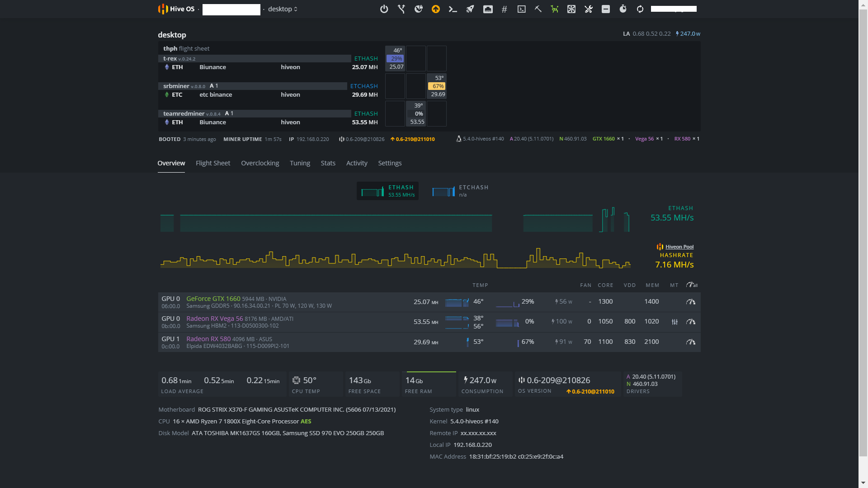The image size is (868, 488).
Task: Click the Vega 56 tuning sliders icon
Action: tap(675, 322)
